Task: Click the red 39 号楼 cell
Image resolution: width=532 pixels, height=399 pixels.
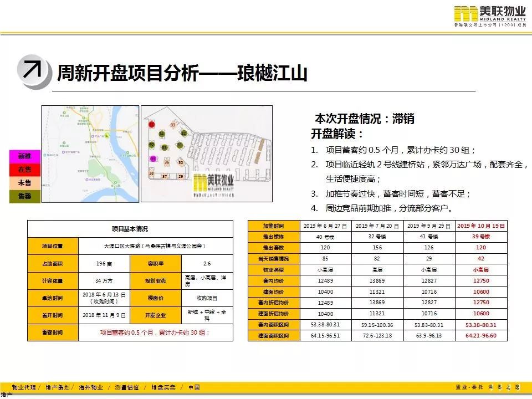Action: point(481,237)
